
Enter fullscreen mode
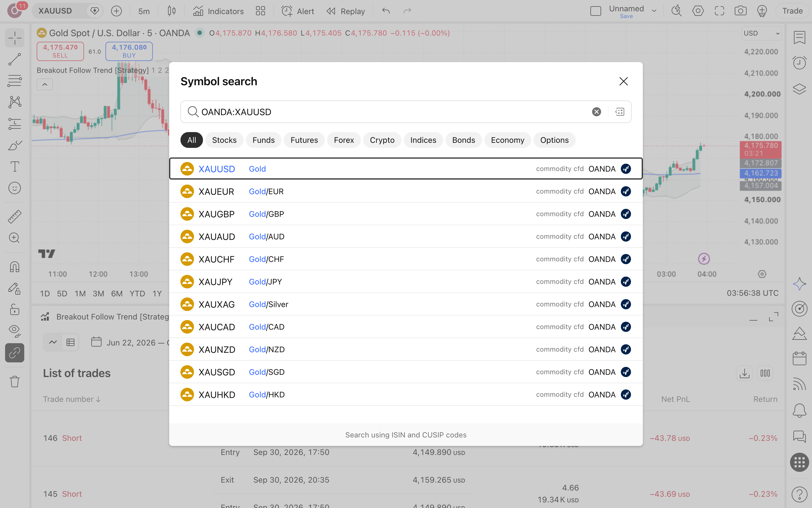719,11
